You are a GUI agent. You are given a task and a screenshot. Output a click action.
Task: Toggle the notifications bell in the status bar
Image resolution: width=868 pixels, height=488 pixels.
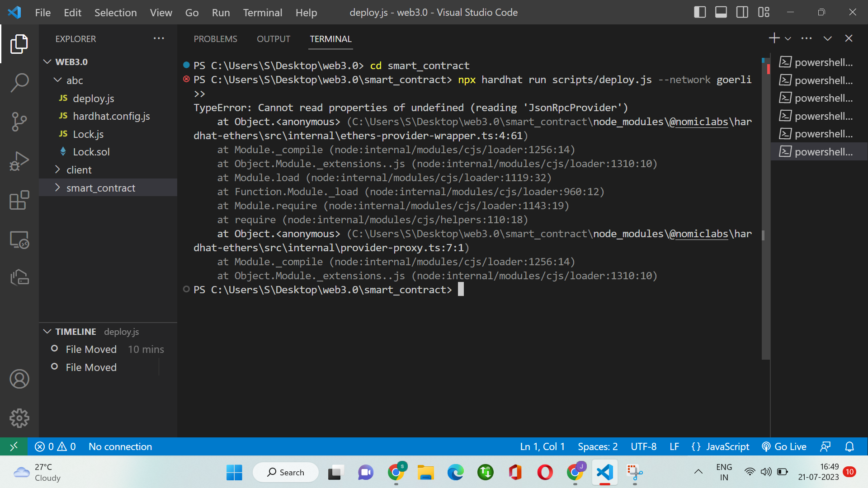pyautogui.click(x=849, y=446)
